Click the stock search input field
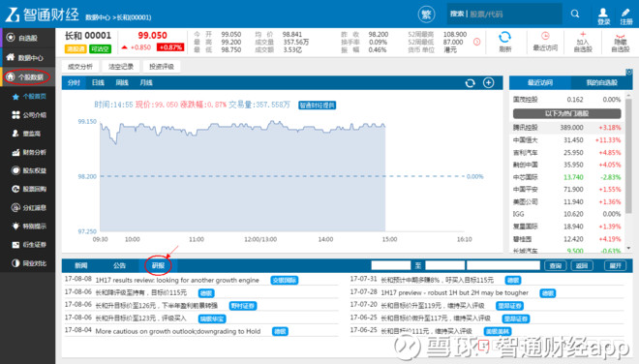 [504, 14]
